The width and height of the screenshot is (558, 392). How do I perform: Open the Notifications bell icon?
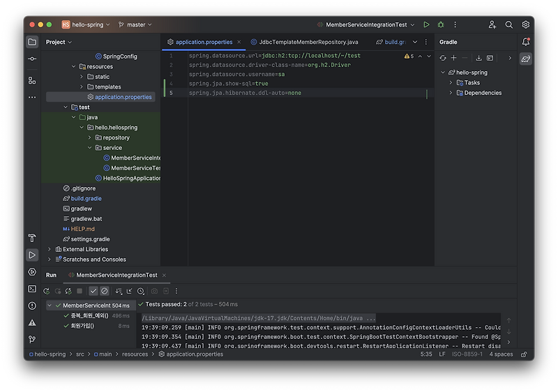pos(526,42)
